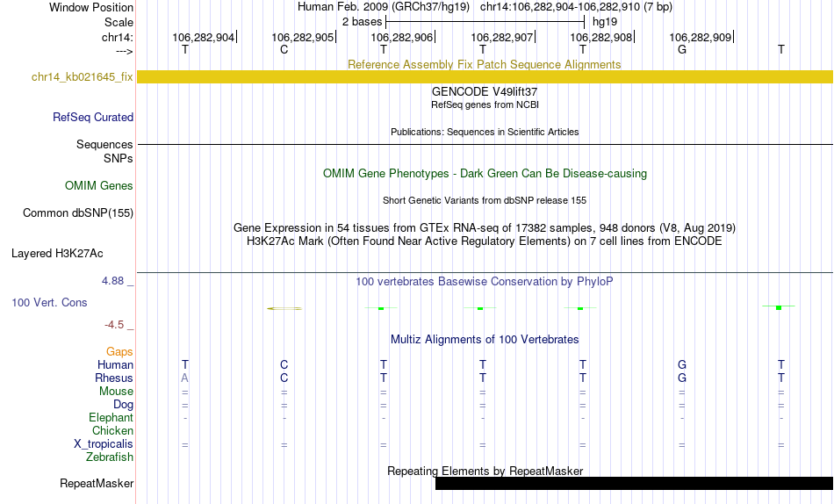Image resolution: width=834 pixels, height=504 pixels.
Task: Click the Mouse species label
Action: pos(116,392)
